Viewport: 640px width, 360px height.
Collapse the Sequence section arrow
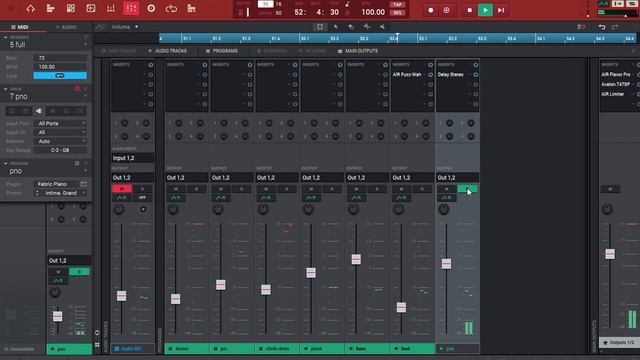pos(6,37)
